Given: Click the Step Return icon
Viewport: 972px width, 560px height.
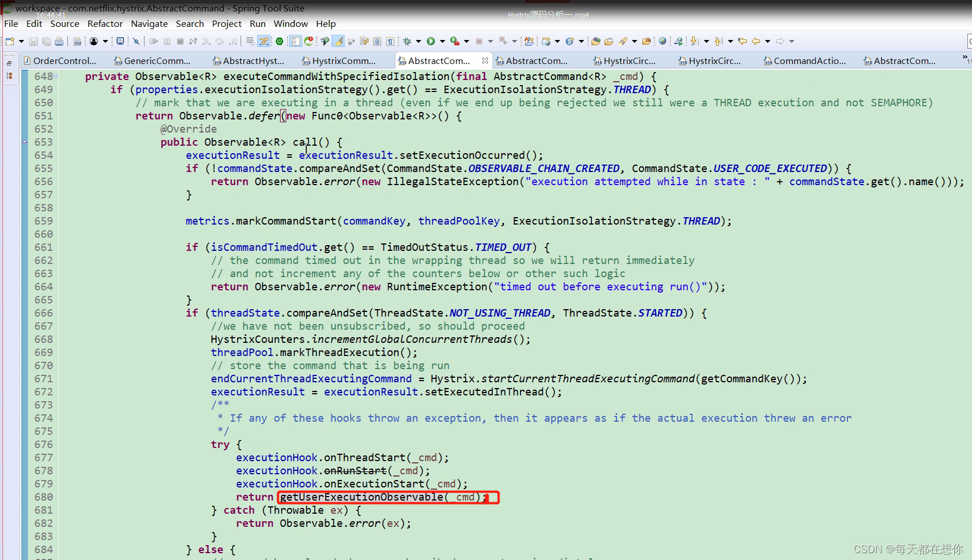Looking at the screenshot, I should pos(233,41).
